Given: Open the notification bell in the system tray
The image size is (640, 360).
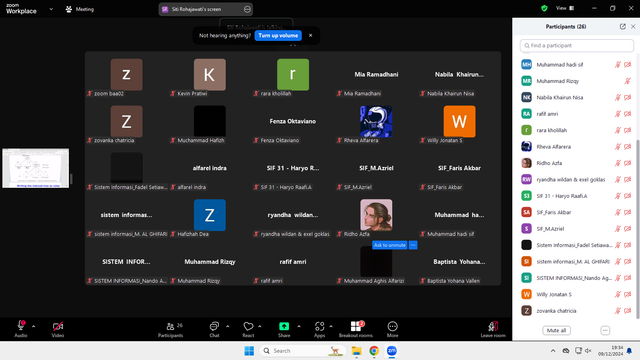Looking at the screenshot, I should (629, 351).
